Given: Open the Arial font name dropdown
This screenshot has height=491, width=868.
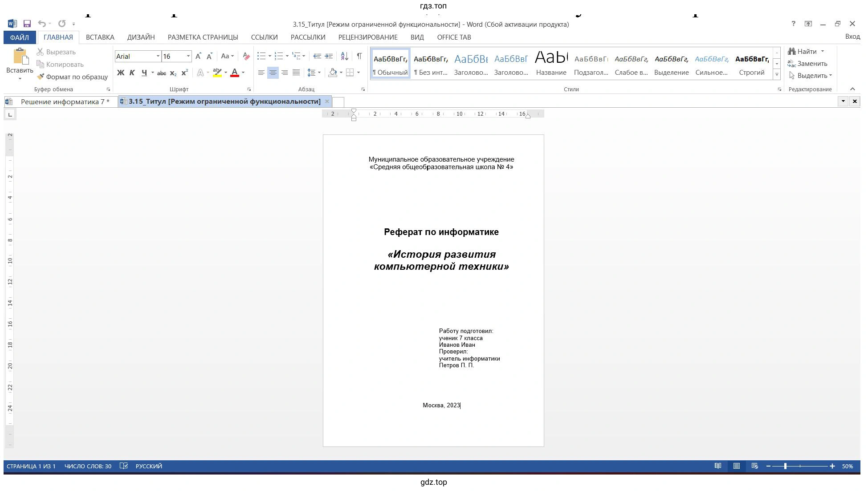Looking at the screenshot, I should pyautogui.click(x=158, y=57).
